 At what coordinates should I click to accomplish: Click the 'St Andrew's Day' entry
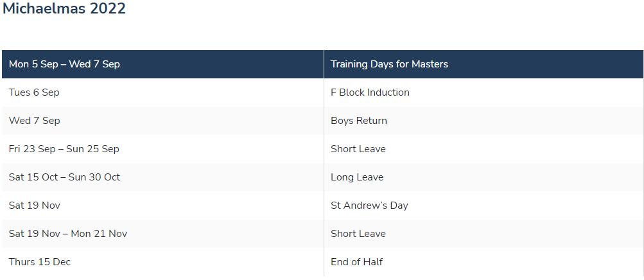[x=369, y=206]
